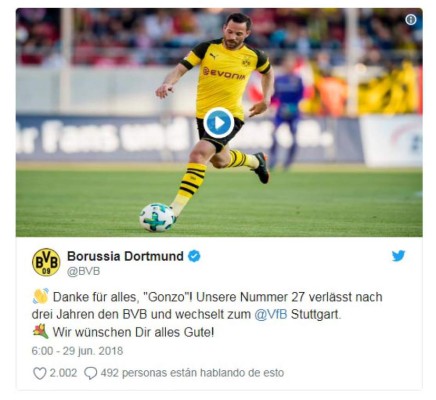Viewport: 436px width, 400px height.
Task: Follow the @VfB mention link
Action: coord(271,314)
